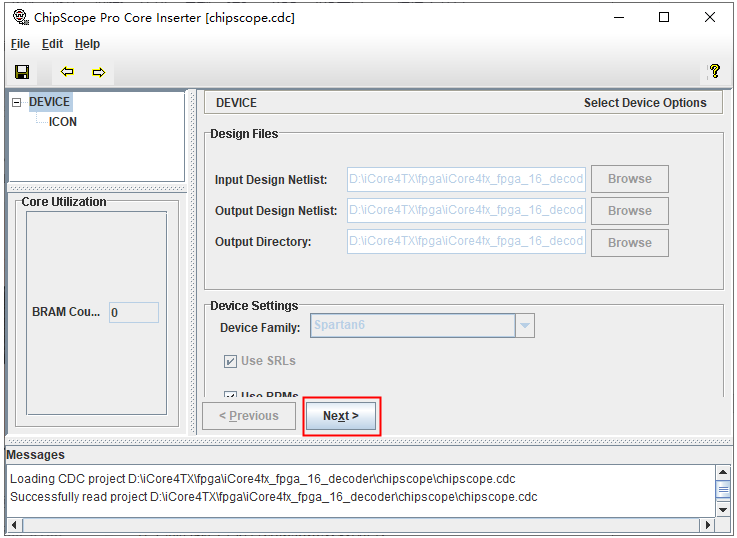Screen dimensions: 737x538
Task: Select the ICON tree item
Action: [63, 122]
